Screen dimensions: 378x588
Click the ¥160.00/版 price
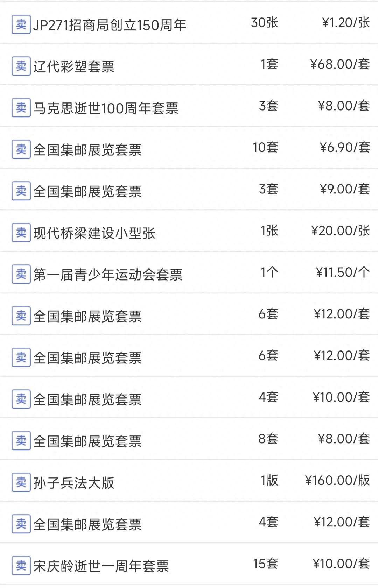point(337,481)
